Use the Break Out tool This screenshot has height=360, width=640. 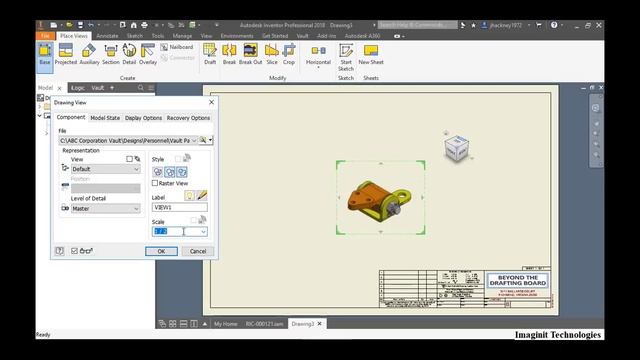(251, 55)
